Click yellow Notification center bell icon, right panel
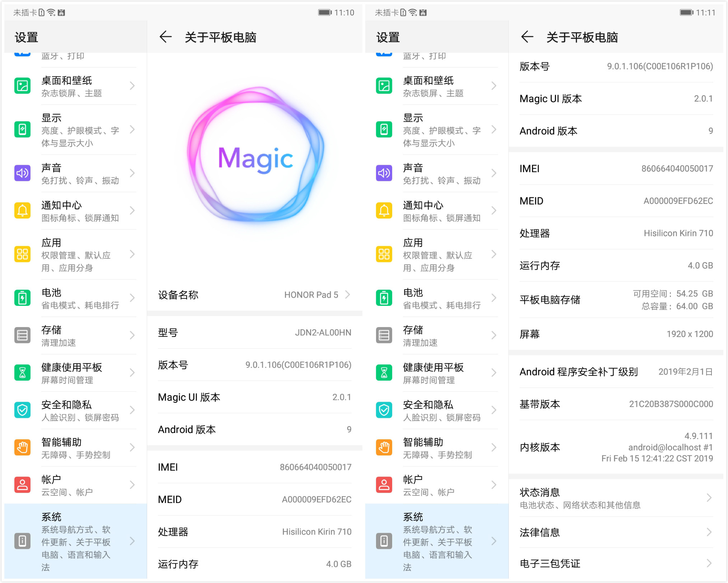728x583 pixels. click(384, 211)
